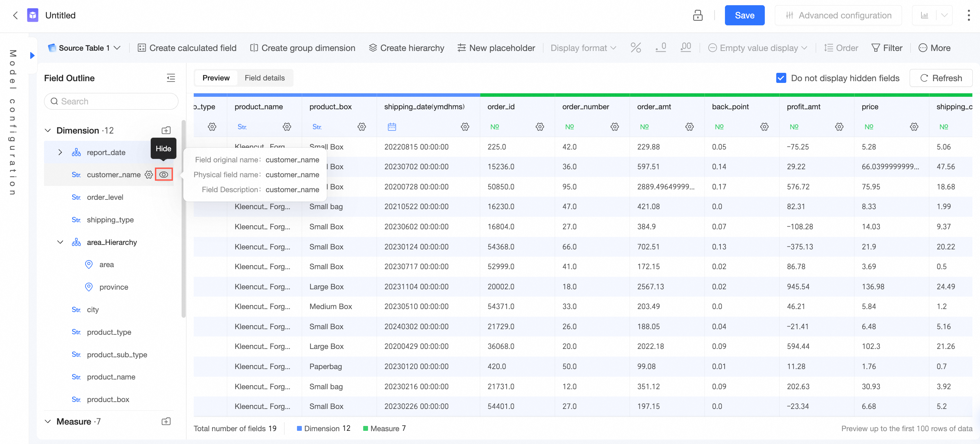Viewport: 980px width, 444px height.
Task: Expand the report_date hierarchy
Action: [60, 152]
